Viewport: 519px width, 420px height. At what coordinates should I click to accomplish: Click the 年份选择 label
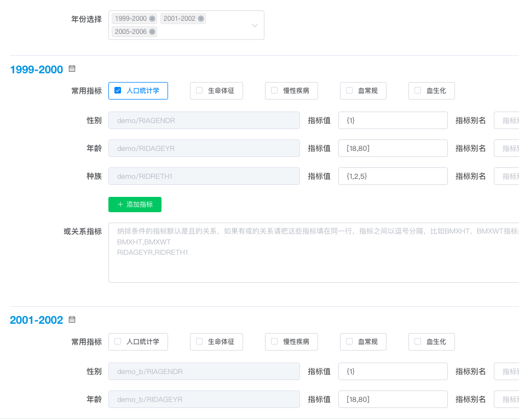click(86, 19)
